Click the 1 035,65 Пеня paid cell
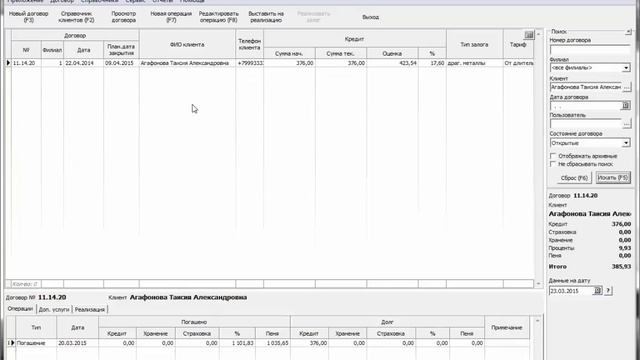This screenshot has height=360, width=640. 273,343
